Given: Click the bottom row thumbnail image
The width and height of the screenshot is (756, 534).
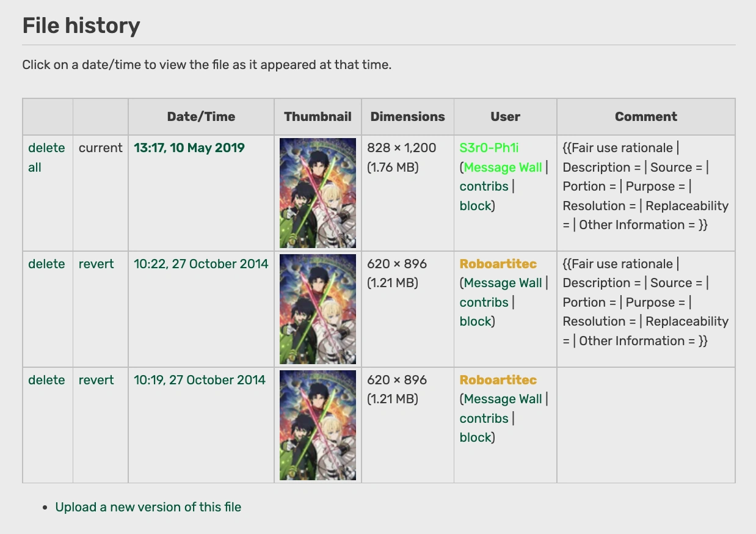Looking at the screenshot, I should [x=318, y=425].
